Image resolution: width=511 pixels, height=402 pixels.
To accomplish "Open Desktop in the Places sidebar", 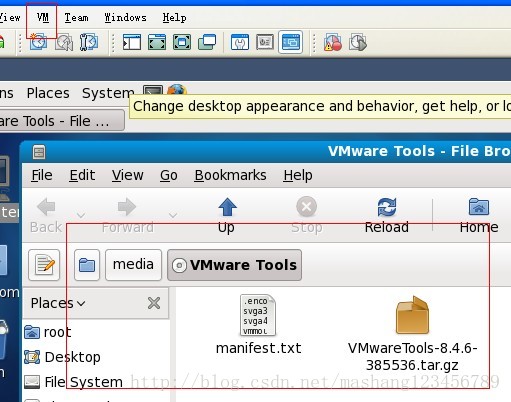I will (x=62, y=357).
